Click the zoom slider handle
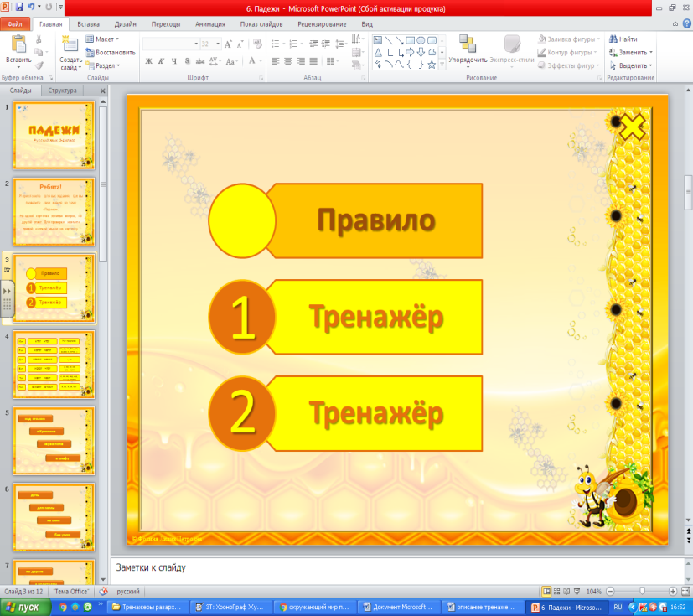 pos(642,591)
